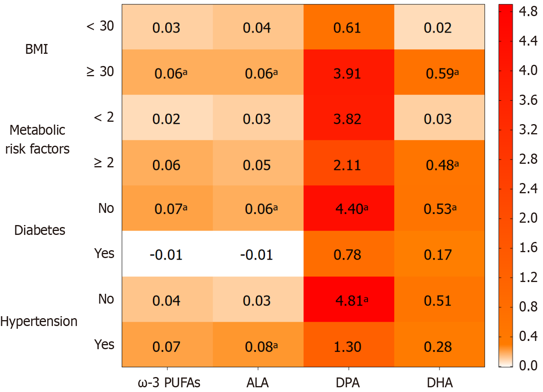
Task: Click the DHA axis label
Action: (440, 382)
